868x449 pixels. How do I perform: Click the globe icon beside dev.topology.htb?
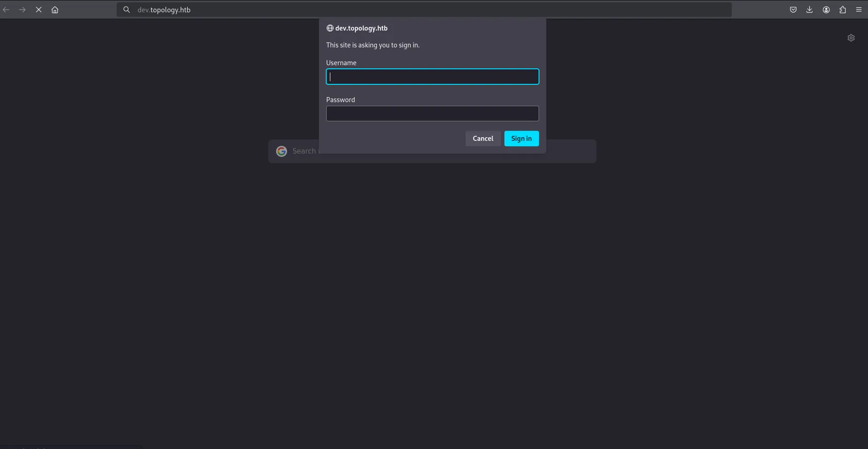pyautogui.click(x=329, y=28)
